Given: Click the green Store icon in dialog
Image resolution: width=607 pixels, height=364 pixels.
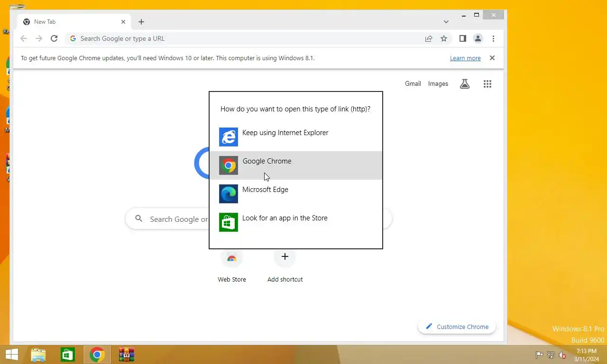Looking at the screenshot, I should (x=229, y=222).
